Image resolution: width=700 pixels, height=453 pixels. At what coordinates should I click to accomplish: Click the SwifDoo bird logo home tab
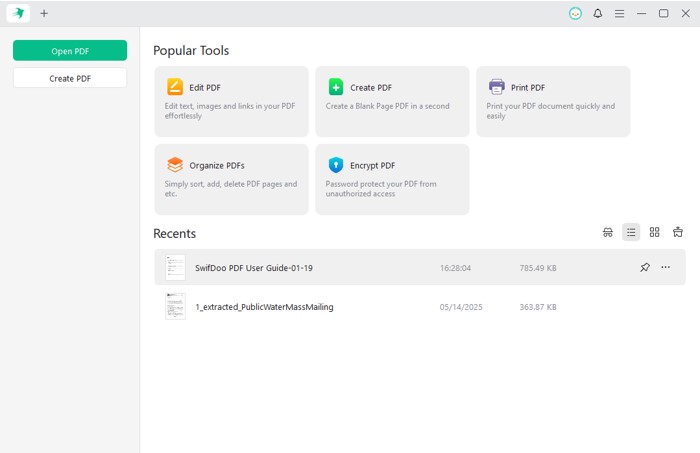coord(18,13)
